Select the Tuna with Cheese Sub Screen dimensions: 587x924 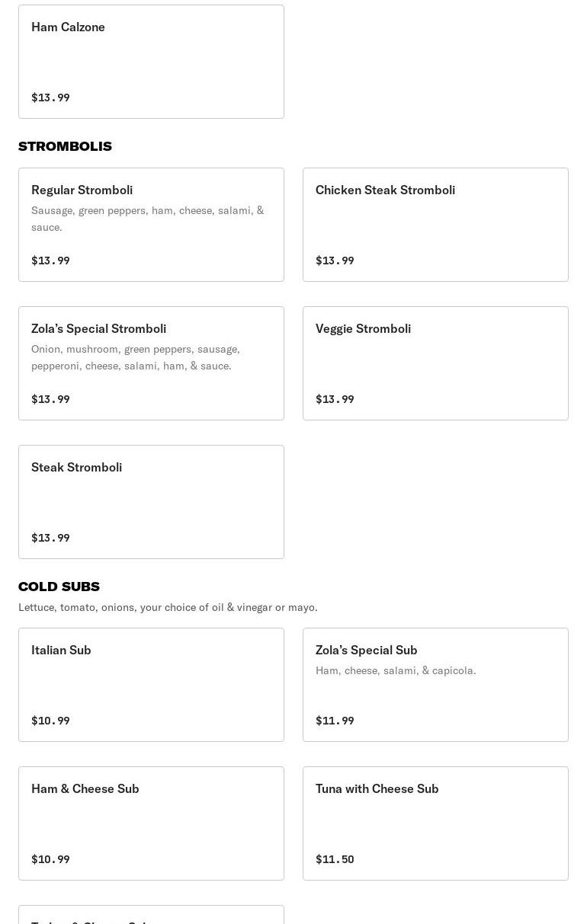tap(435, 823)
